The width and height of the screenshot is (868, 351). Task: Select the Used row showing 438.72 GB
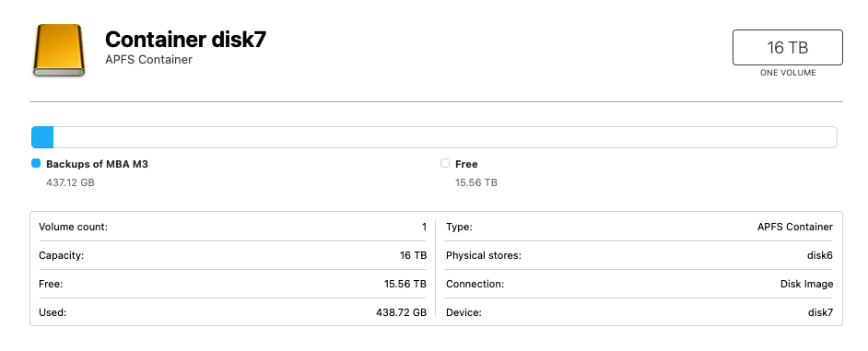pos(232,312)
